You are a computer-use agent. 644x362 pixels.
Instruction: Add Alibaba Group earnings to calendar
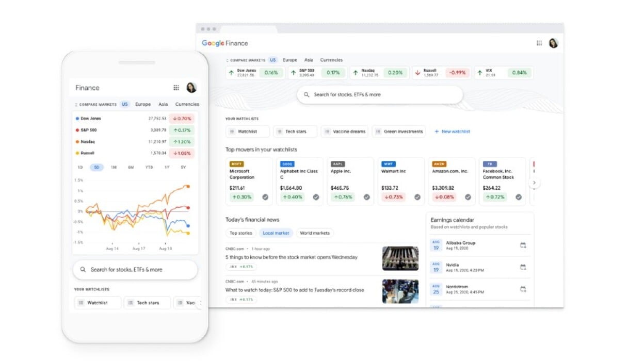pyautogui.click(x=523, y=245)
